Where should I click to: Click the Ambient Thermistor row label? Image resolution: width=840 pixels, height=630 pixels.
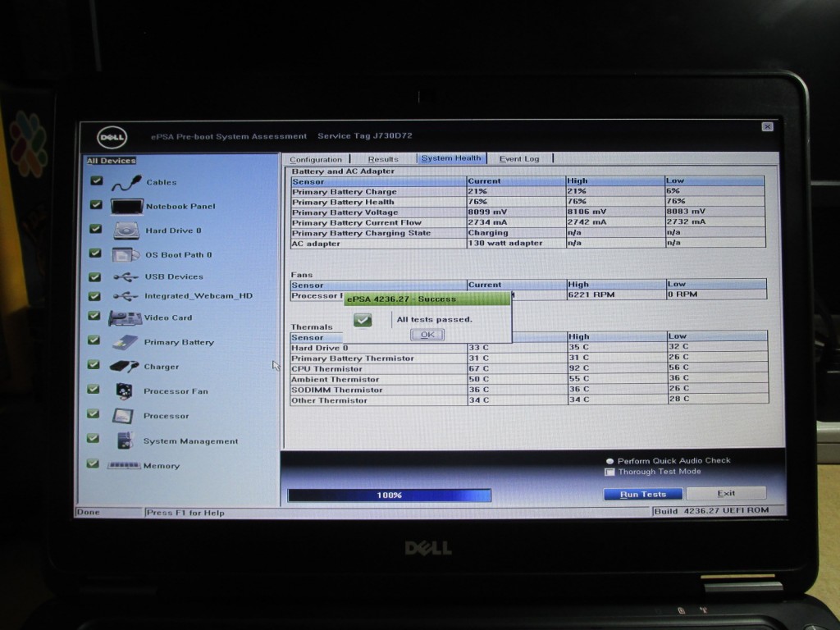(335, 379)
